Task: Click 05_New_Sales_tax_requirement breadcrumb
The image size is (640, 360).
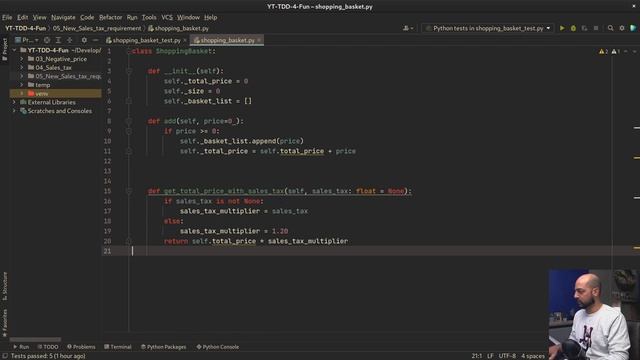Action: (x=97, y=28)
